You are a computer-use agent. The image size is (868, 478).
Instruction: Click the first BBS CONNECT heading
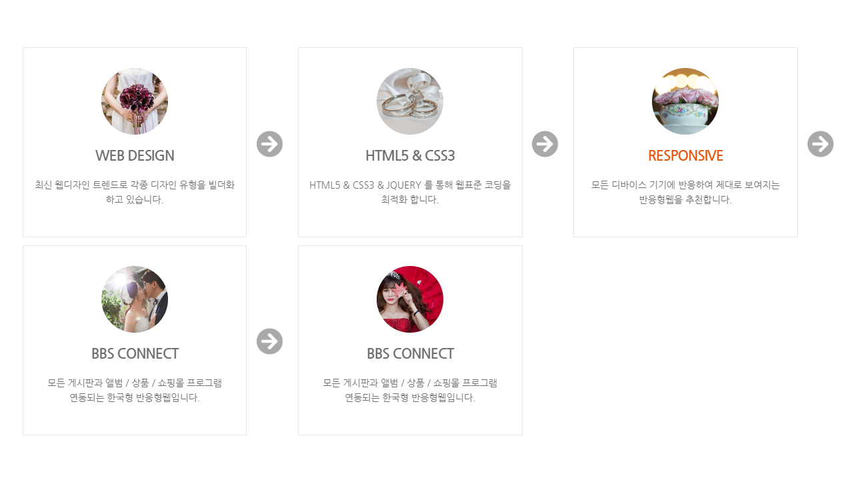click(135, 353)
